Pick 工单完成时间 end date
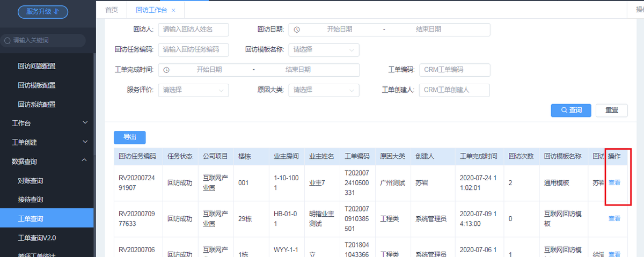The width and height of the screenshot is (644, 257). [298, 70]
